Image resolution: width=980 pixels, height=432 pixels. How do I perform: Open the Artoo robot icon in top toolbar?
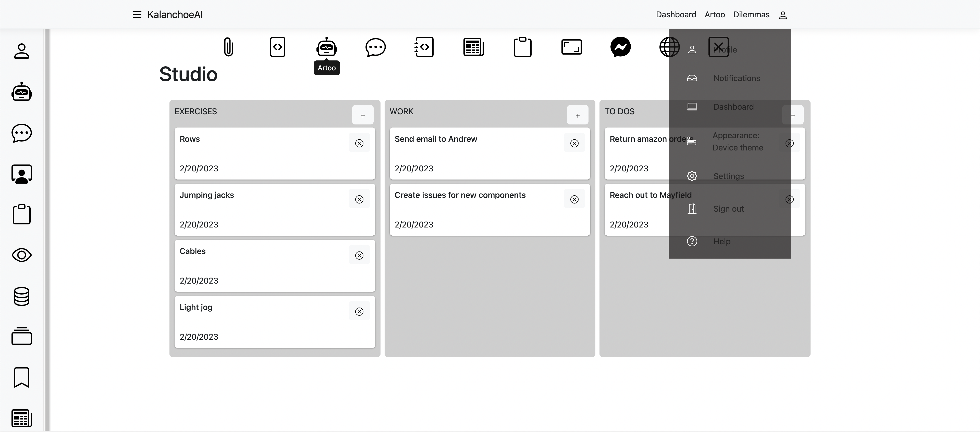click(x=326, y=47)
